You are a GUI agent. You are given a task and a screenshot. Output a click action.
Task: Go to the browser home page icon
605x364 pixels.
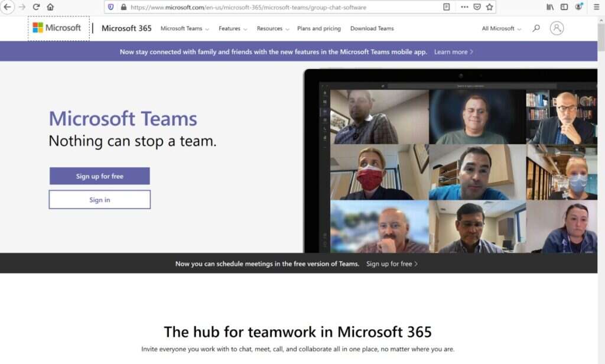point(51,8)
